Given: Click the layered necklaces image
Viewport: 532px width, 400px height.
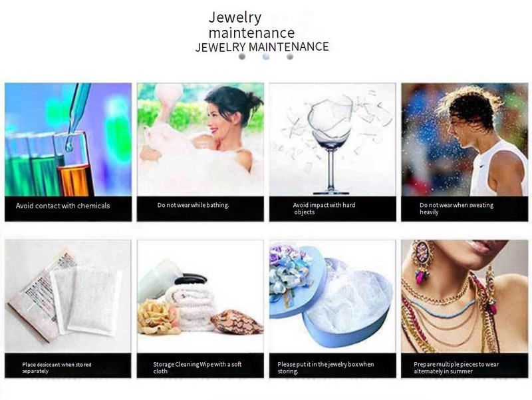Looking at the screenshot, I should click(x=464, y=296).
